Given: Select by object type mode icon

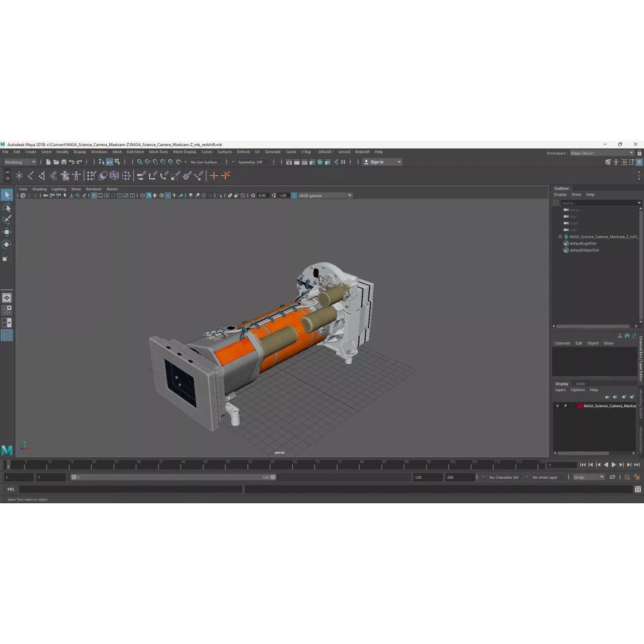Looking at the screenshot, I should (x=109, y=162).
